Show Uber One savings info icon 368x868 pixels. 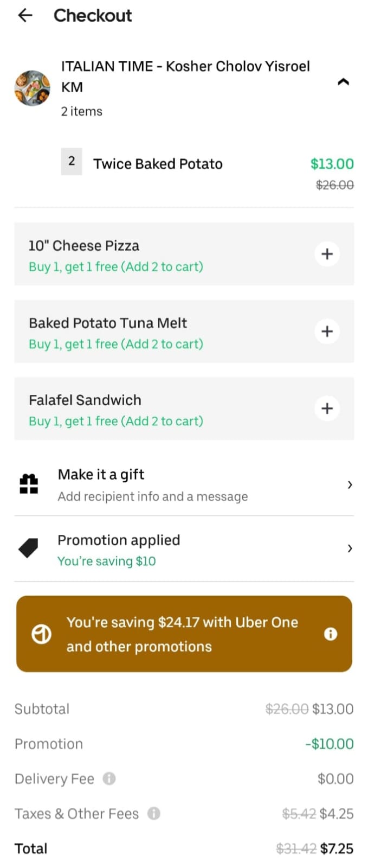click(x=330, y=634)
